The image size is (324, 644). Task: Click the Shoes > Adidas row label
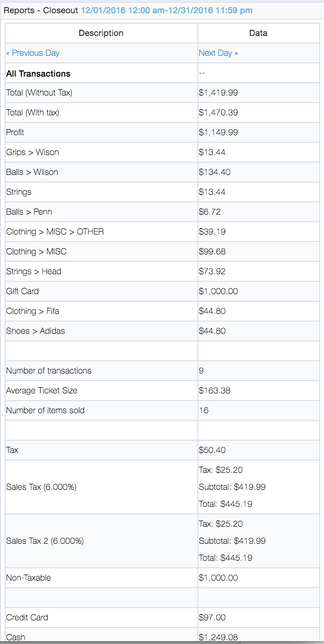(x=35, y=331)
